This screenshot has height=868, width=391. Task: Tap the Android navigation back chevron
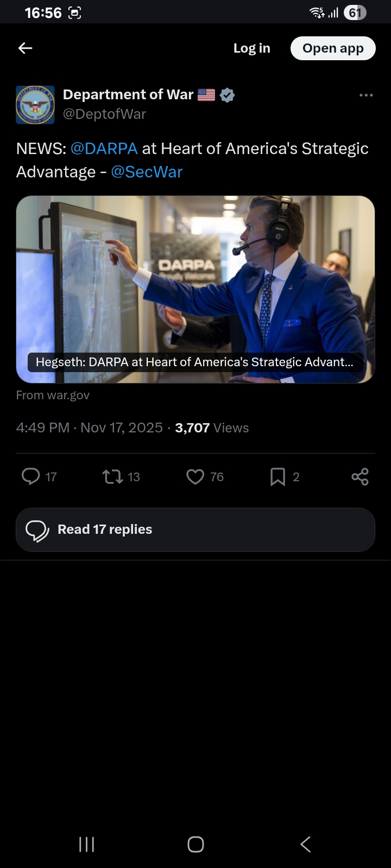pos(306,844)
